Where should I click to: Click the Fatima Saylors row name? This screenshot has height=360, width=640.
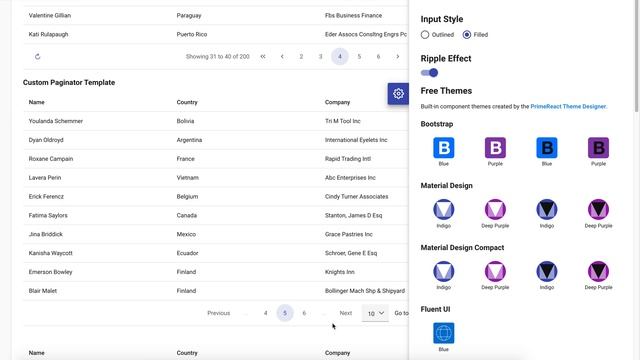[48, 215]
